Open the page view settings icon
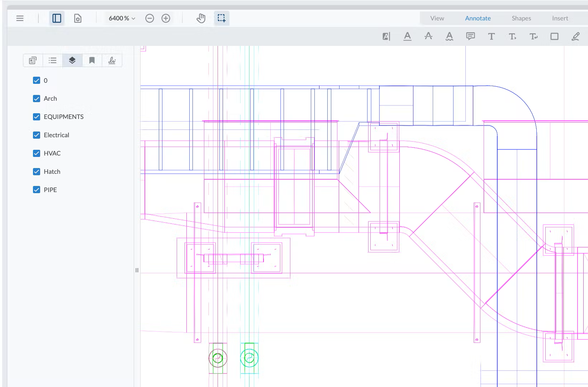The width and height of the screenshot is (588, 387). click(78, 18)
